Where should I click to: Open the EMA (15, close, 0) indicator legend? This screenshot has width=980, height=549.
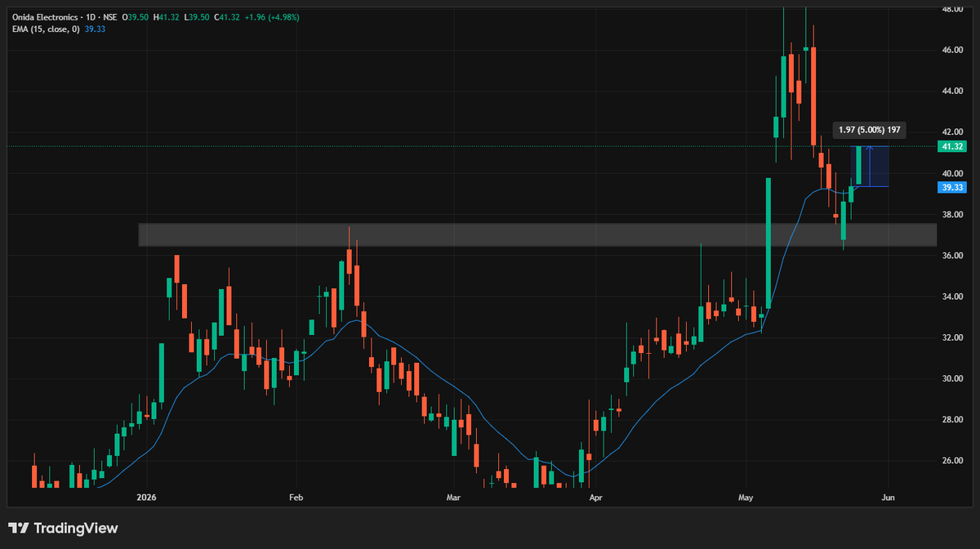[47, 29]
